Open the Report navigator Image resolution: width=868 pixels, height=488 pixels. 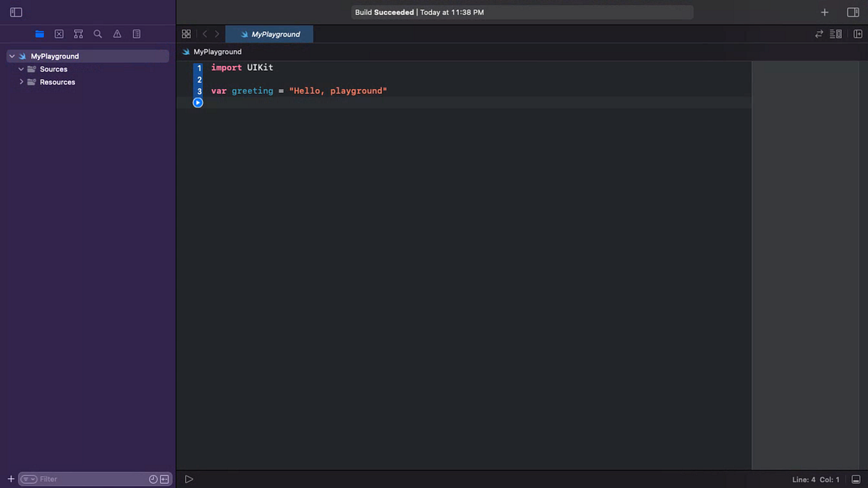coord(136,33)
